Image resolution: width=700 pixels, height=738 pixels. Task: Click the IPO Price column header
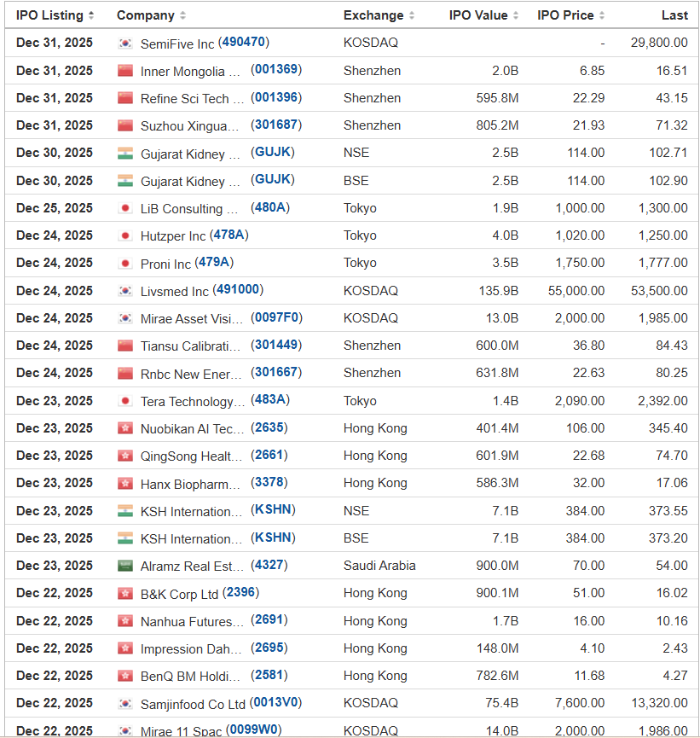point(565,15)
